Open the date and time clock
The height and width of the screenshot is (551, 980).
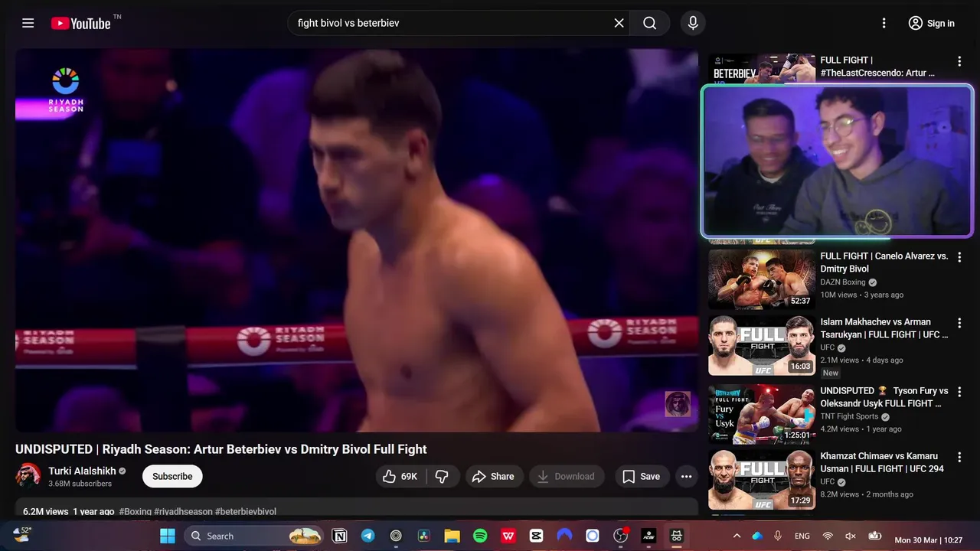point(929,540)
